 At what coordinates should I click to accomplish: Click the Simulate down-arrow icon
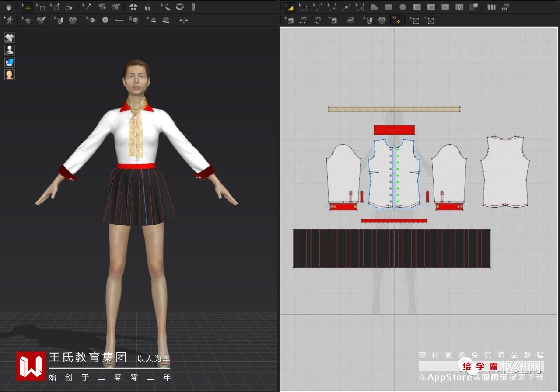pos(8,7)
